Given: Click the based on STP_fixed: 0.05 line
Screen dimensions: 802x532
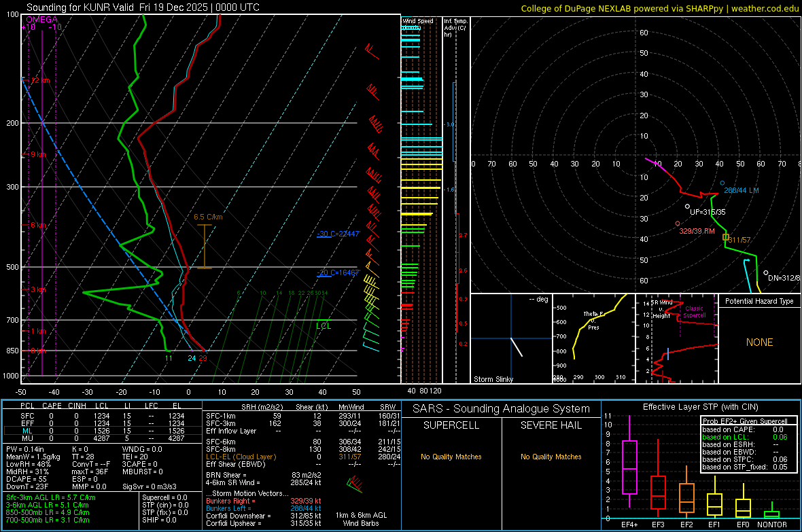Looking at the screenshot, I should [x=745, y=467].
